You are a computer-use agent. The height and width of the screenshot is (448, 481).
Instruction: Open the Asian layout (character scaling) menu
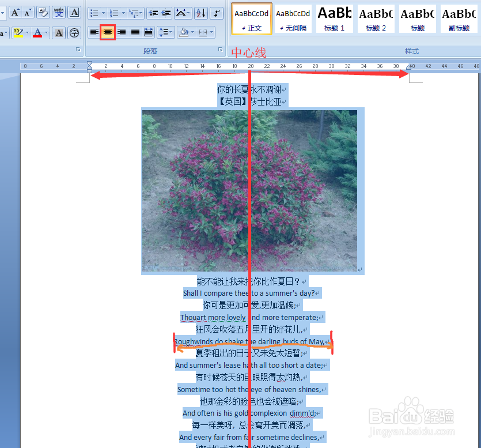coord(183,13)
